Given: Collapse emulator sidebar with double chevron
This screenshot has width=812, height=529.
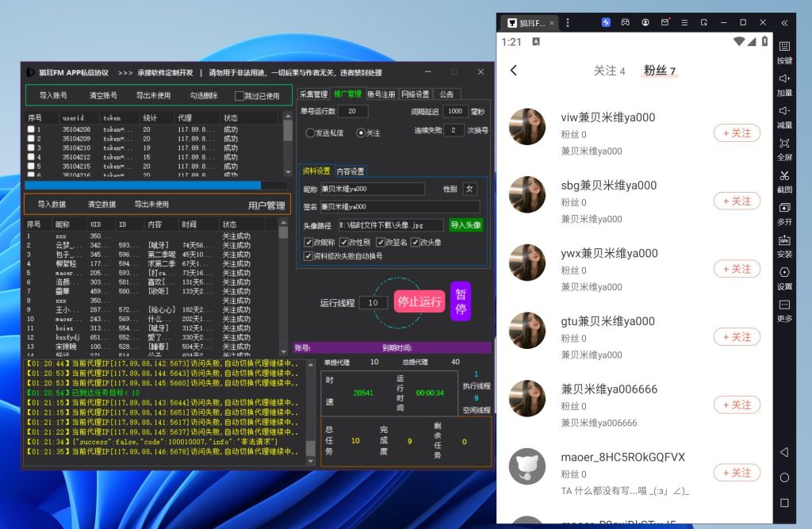Looking at the screenshot, I should pyautogui.click(x=784, y=22).
